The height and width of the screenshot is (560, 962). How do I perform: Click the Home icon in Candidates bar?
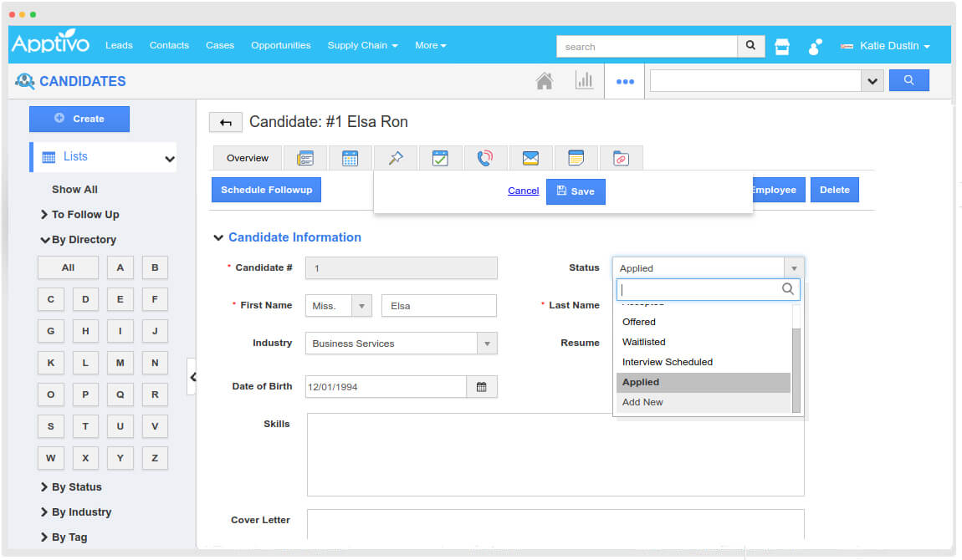point(545,81)
